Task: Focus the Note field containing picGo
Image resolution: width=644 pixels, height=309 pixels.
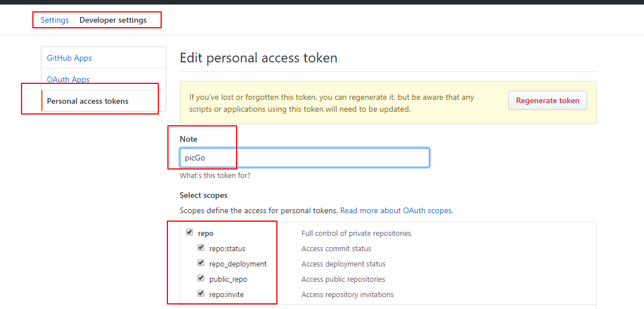Action: coord(305,158)
